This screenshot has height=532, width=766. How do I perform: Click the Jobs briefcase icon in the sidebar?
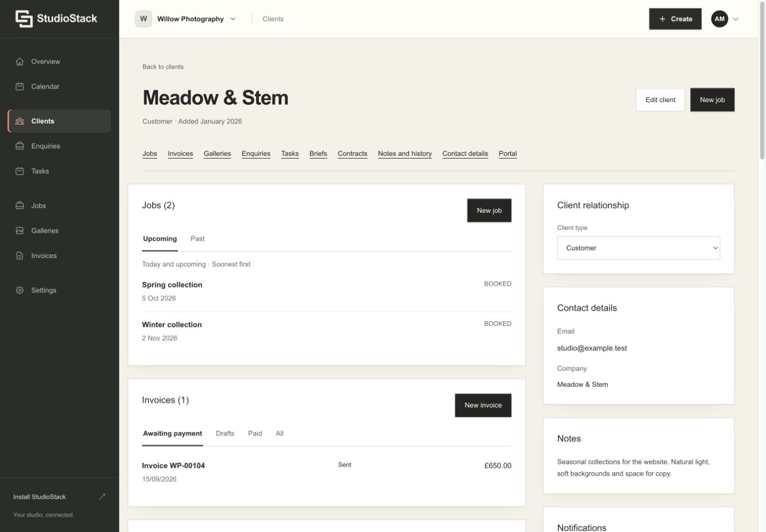20,205
